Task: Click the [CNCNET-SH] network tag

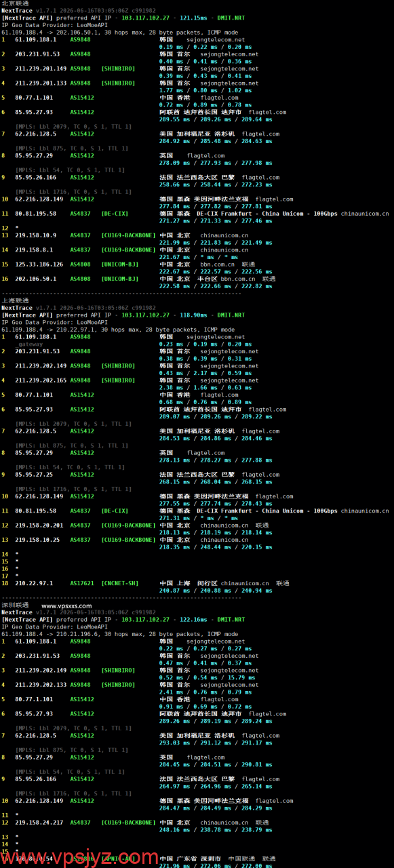Action: [120, 583]
